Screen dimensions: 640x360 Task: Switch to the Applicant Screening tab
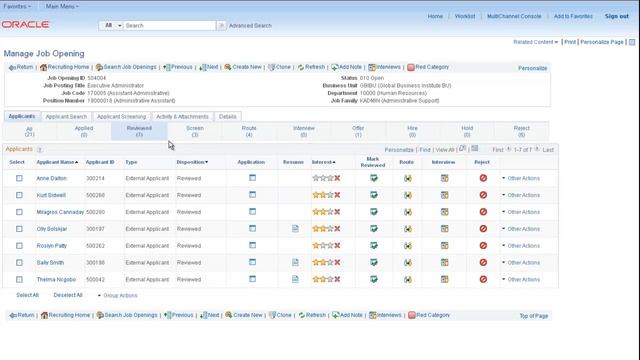tap(121, 117)
